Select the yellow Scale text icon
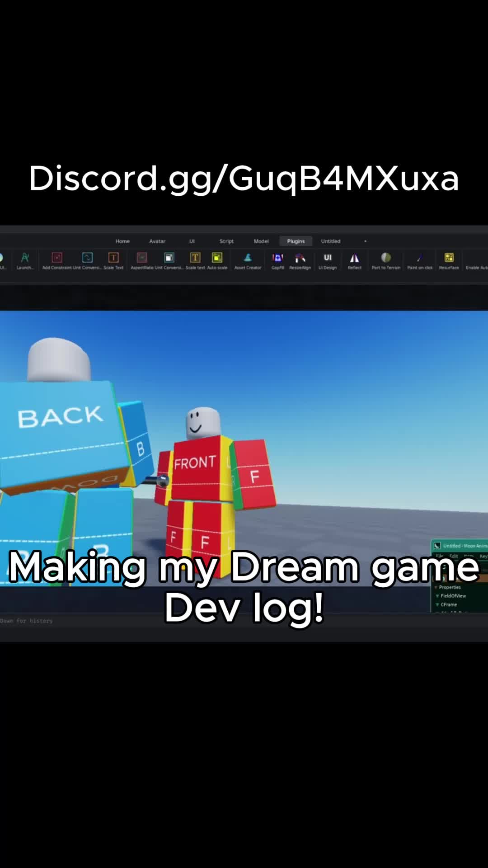This screenshot has height=868, width=488. (195, 258)
